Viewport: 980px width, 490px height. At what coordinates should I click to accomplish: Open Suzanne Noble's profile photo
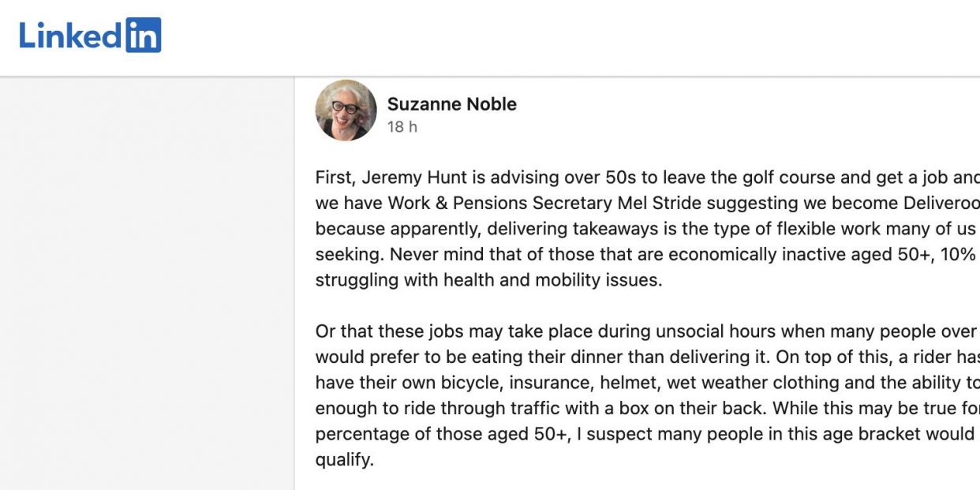coord(346,110)
